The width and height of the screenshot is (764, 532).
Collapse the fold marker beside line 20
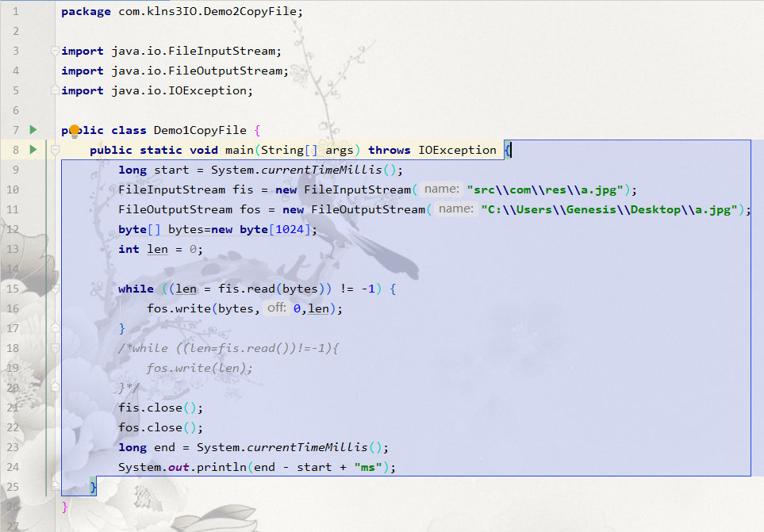tap(53, 385)
